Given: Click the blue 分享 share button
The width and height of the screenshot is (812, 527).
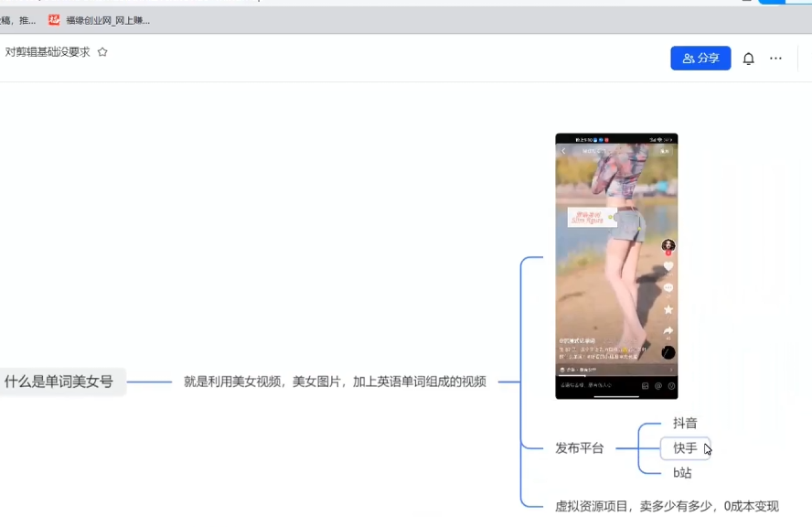Looking at the screenshot, I should click(700, 59).
